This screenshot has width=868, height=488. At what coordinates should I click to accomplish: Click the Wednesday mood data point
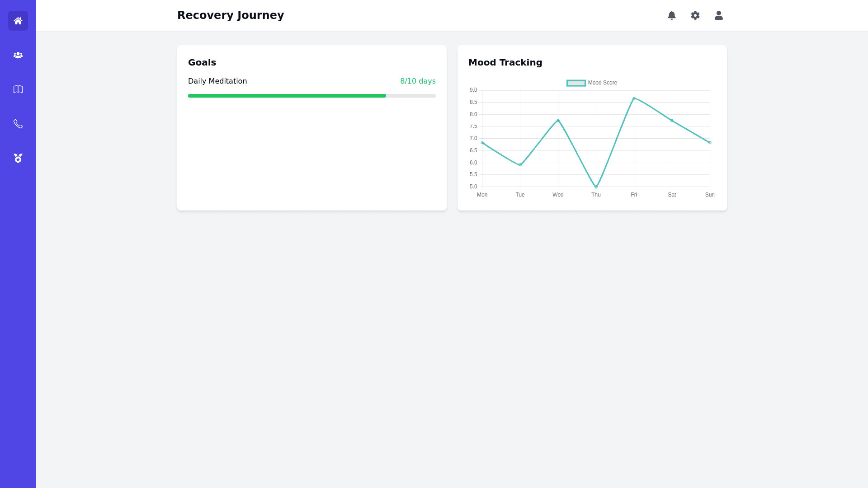[x=558, y=121]
